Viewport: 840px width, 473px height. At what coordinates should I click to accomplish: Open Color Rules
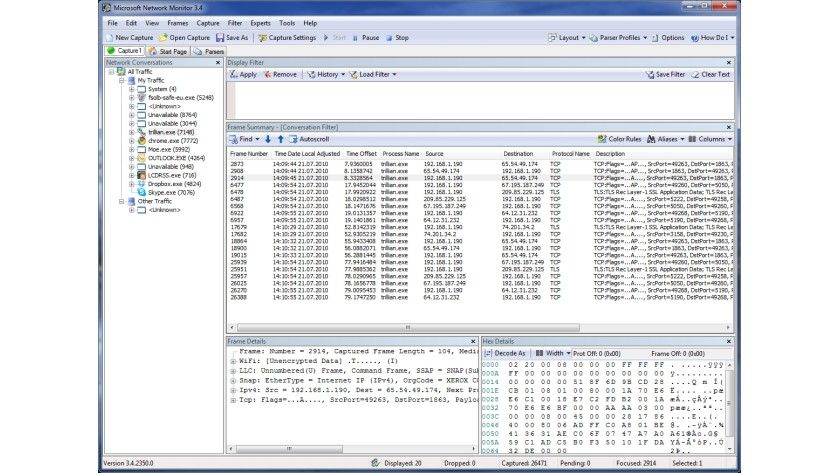point(619,139)
